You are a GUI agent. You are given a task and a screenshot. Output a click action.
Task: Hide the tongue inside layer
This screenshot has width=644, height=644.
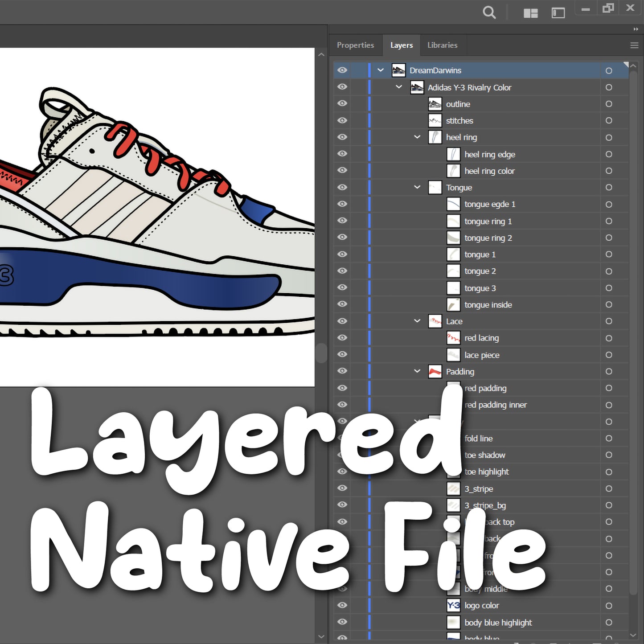[x=342, y=304]
